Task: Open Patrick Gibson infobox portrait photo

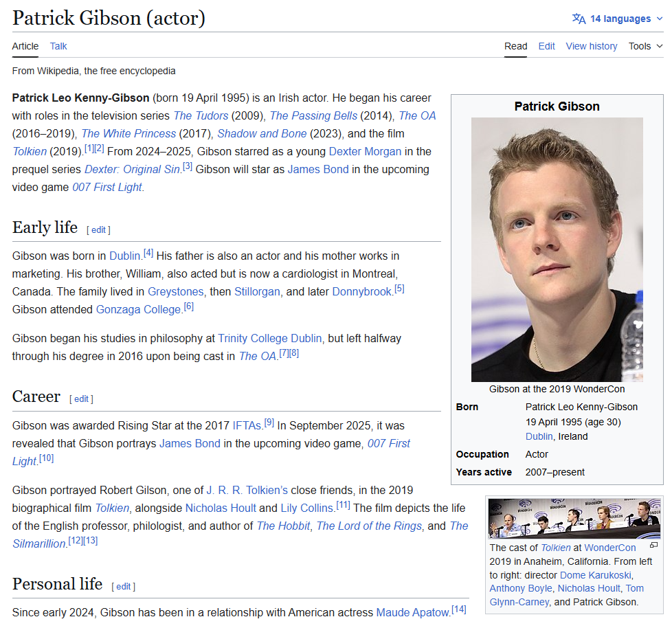Action: (x=557, y=249)
